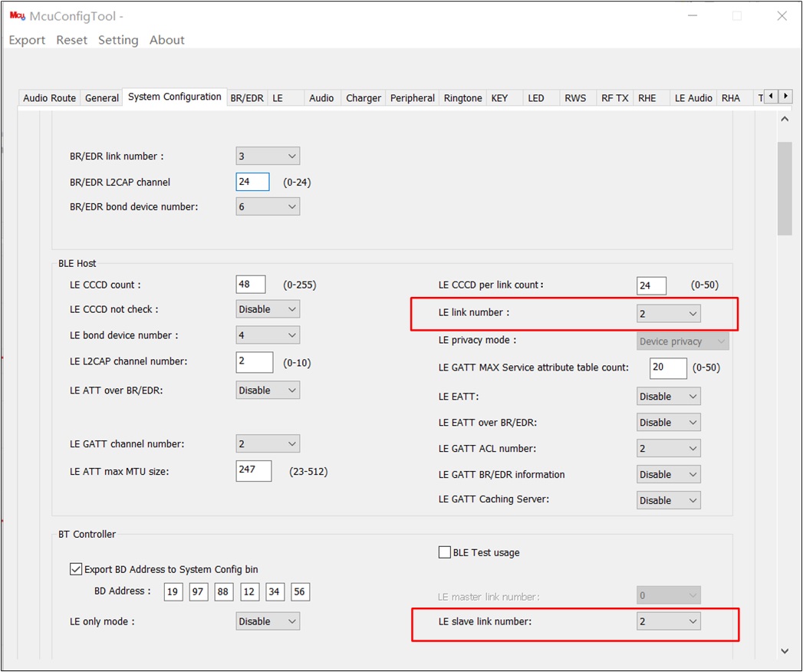Toggle Export BD Address to System Config bin
803x672 pixels.
coord(76,569)
